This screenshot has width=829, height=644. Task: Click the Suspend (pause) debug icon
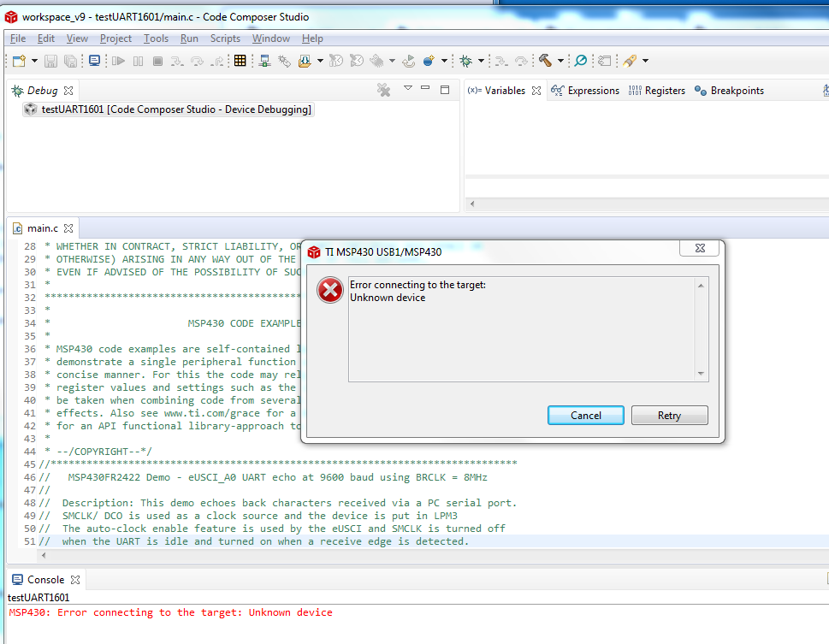[138, 61]
